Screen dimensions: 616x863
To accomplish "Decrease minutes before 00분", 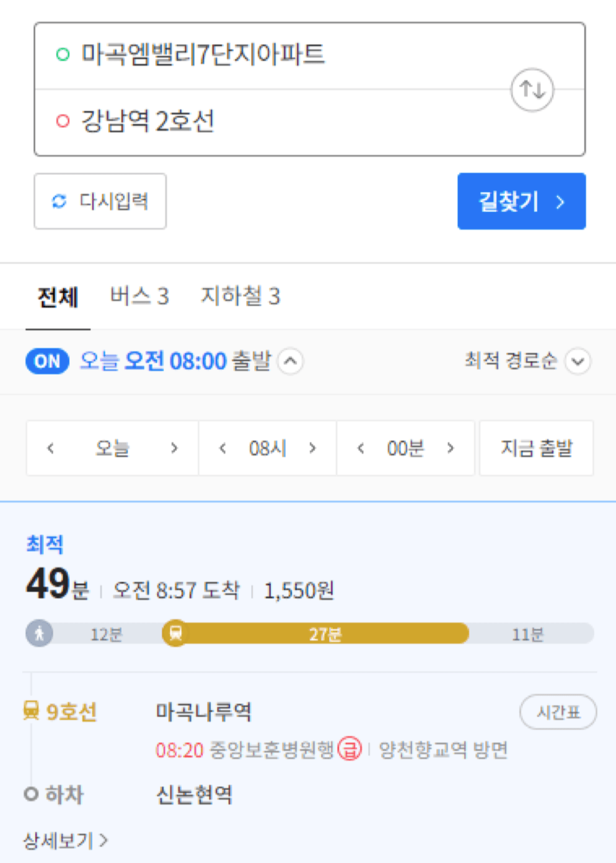I will click(361, 448).
